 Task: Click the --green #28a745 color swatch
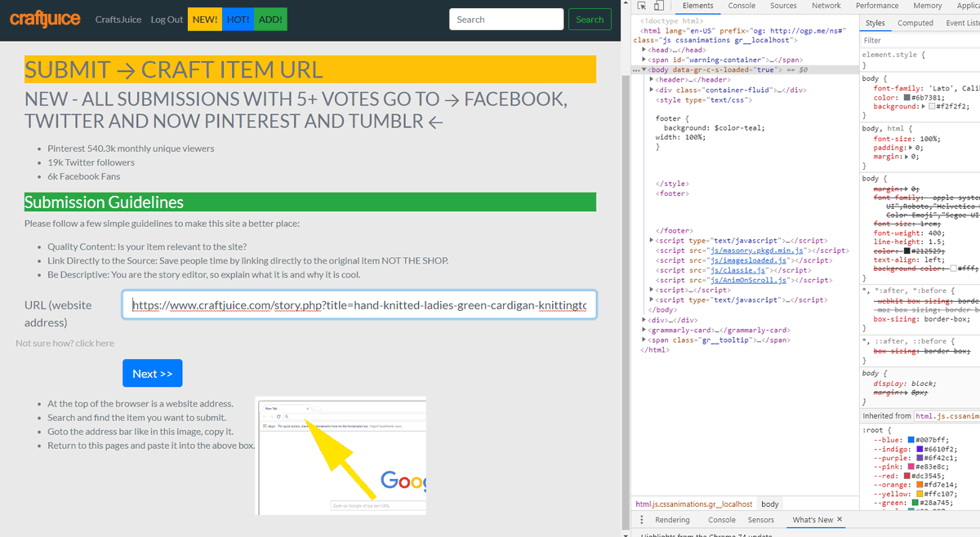914,503
